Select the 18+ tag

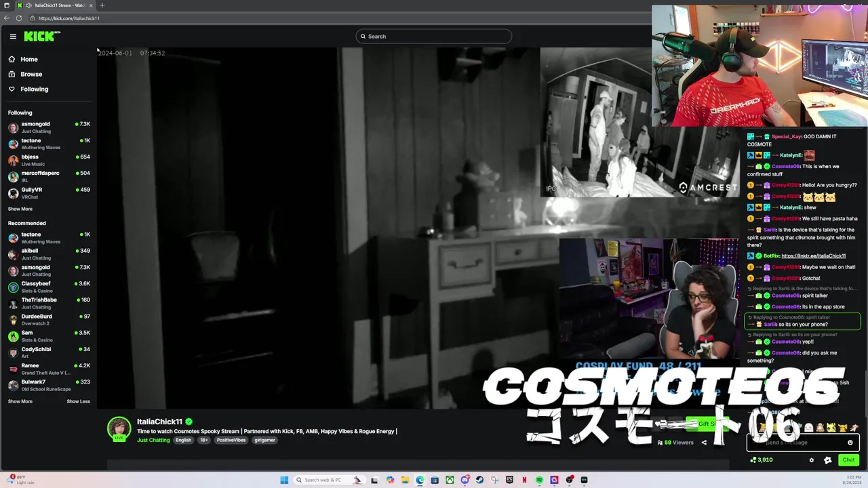point(204,440)
